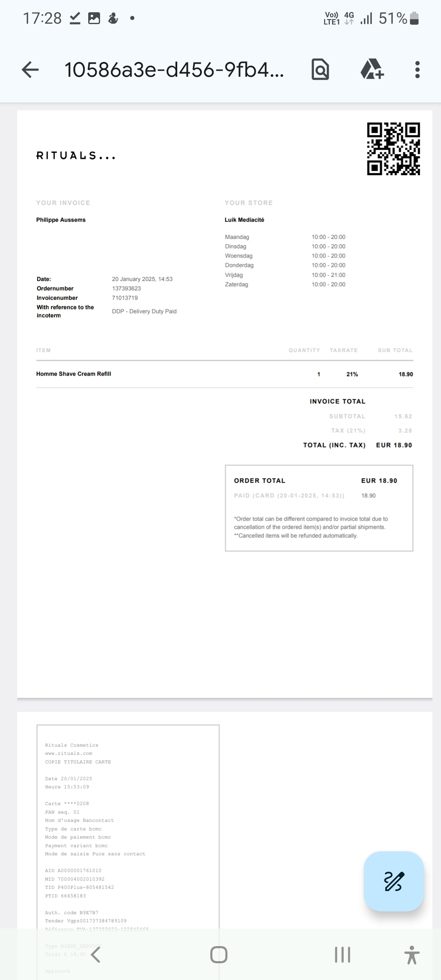This screenshot has height=980, width=441.
Task: Tap the www.rituals.com text on receipt
Action: 69,753
